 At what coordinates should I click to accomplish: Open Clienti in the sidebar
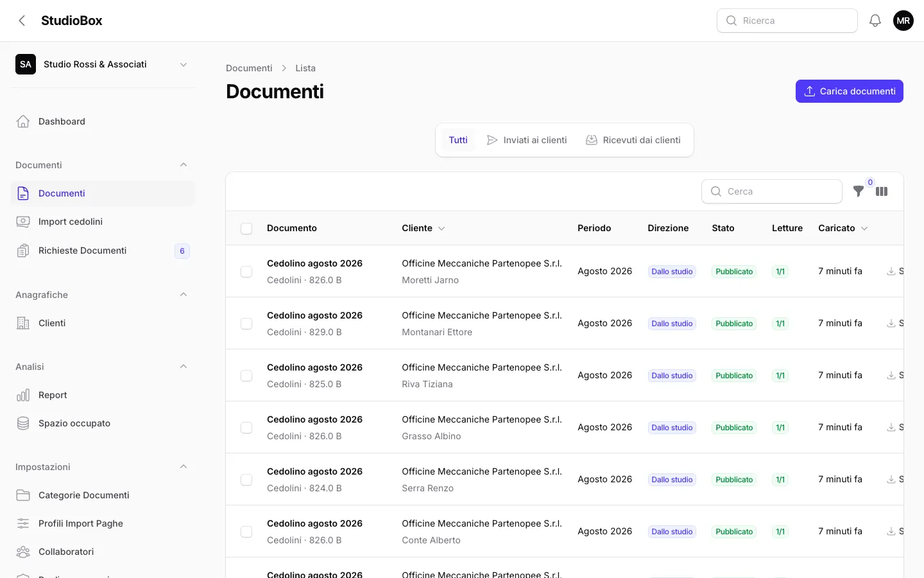103,323
